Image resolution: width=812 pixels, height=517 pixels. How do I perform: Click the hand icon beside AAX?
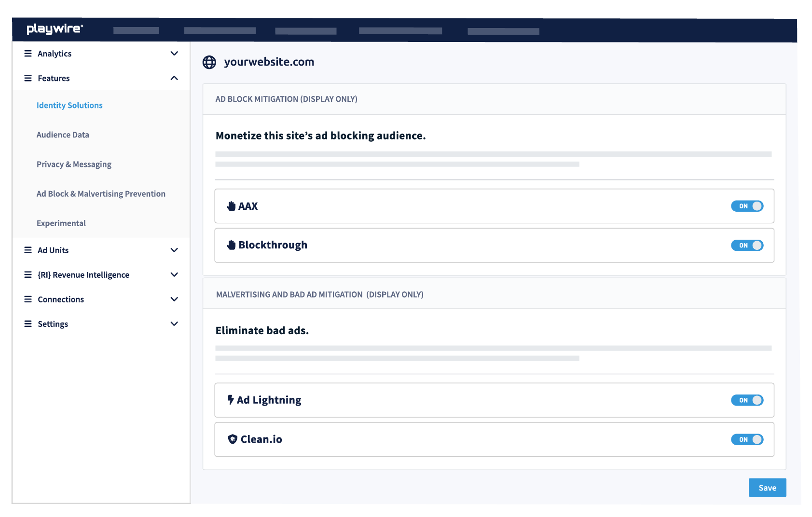point(231,206)
